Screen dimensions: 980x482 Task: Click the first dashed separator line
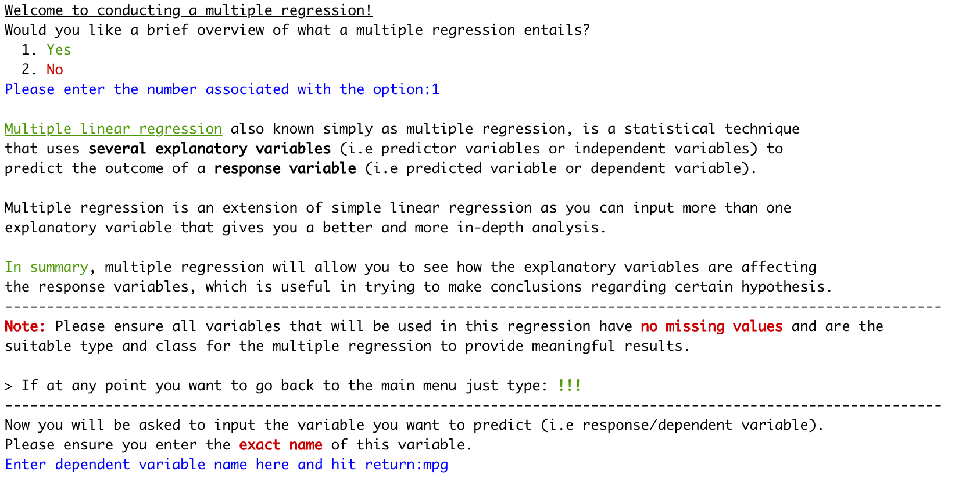(x=473, y=306)
